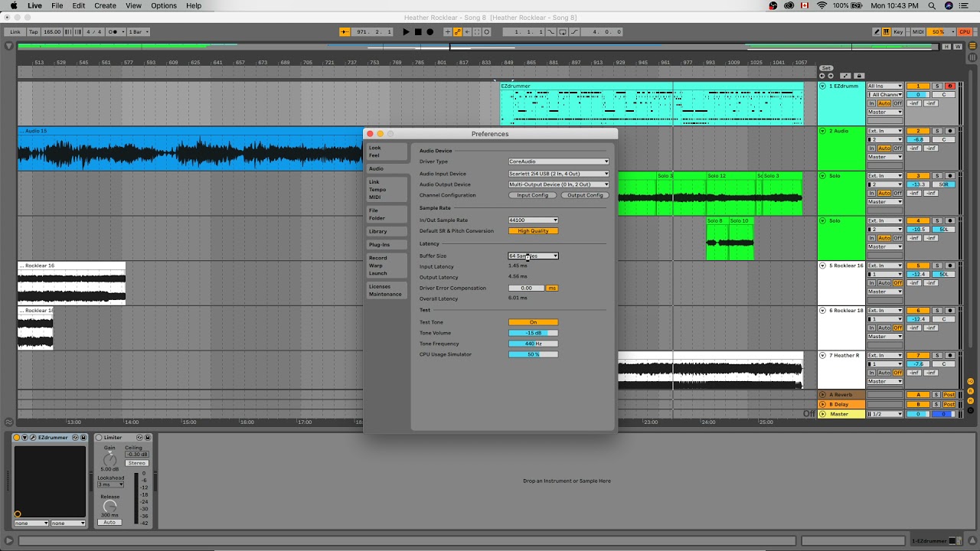
Task: Click the Tap tempo button
Action: (34, 32)
